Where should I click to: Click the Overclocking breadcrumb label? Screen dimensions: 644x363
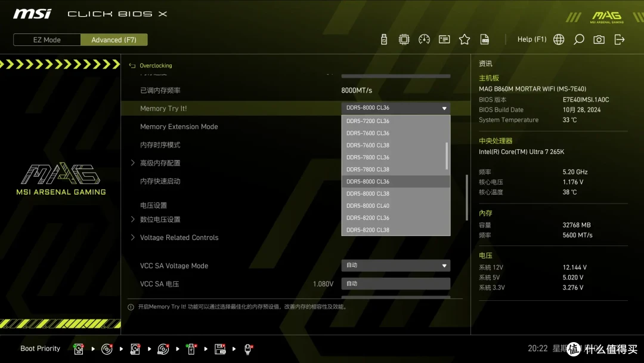click(156, 65)
